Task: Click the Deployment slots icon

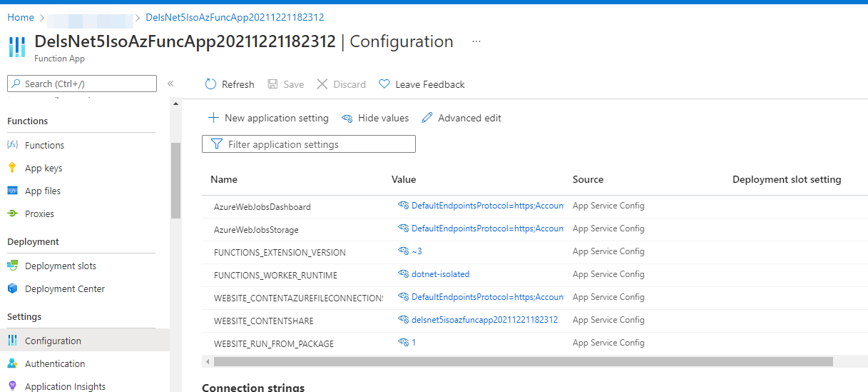Action: click(x=12, y=266)
